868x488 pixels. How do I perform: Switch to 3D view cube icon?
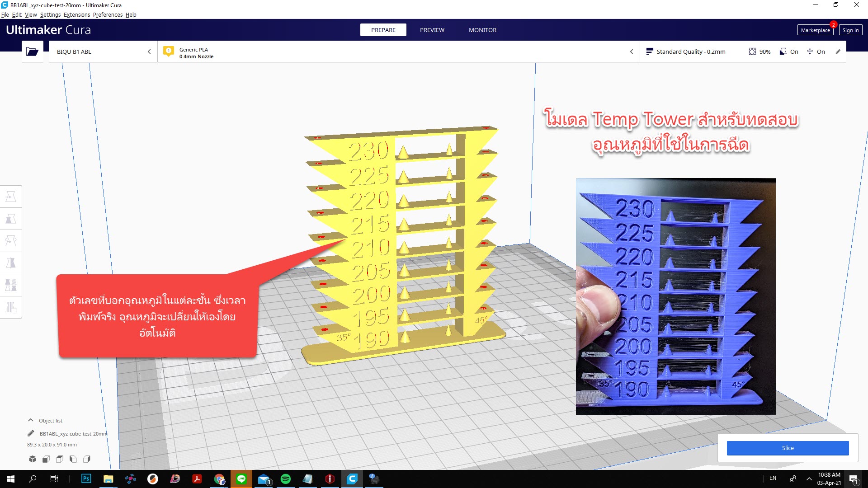(x=33, y=459)
